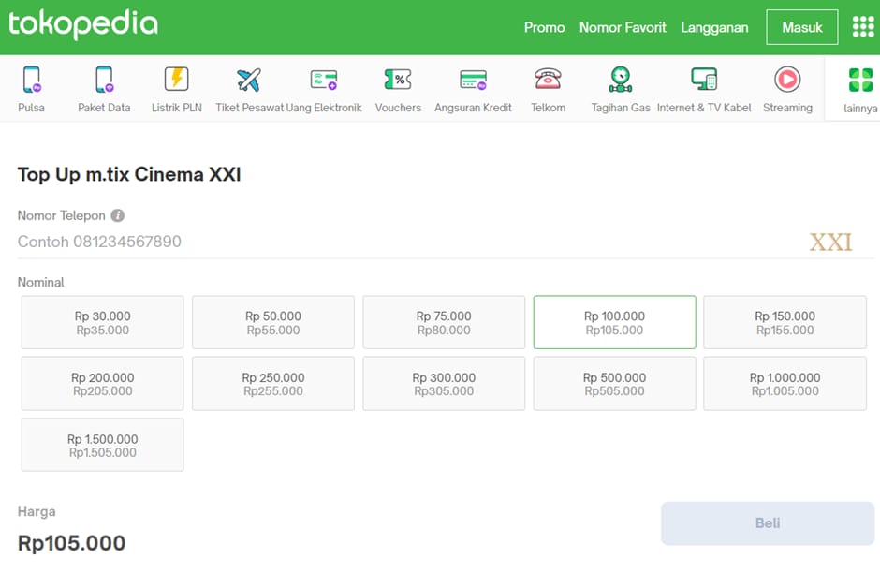Screen dimensions: 880x588
Task: Open the Pulsa phone icon
Action: pos(32,79)
